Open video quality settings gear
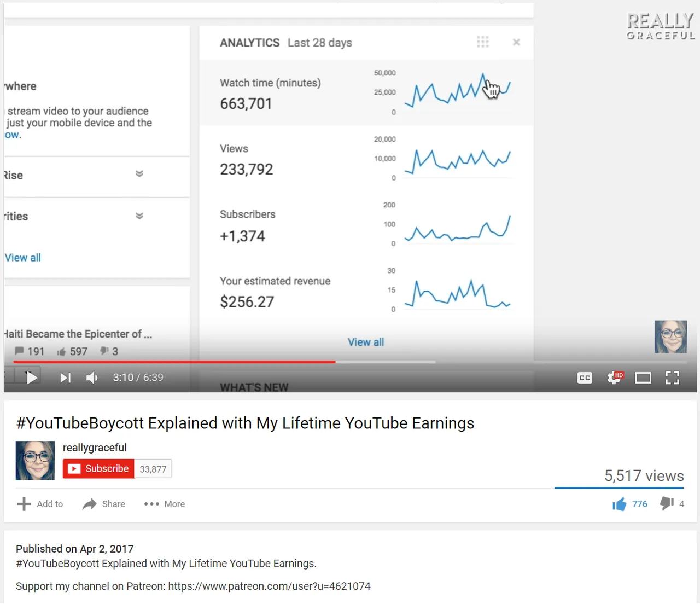The width and height of the screenshot is (700, 604). click(615, 377)
